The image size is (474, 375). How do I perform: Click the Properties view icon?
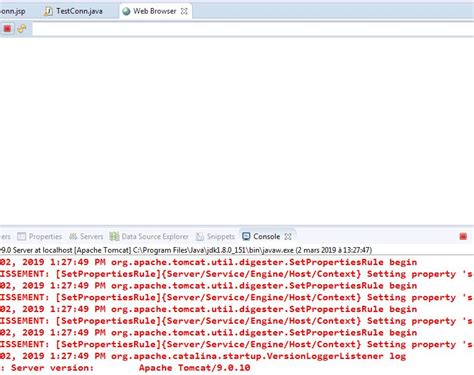tap(22, 236)
